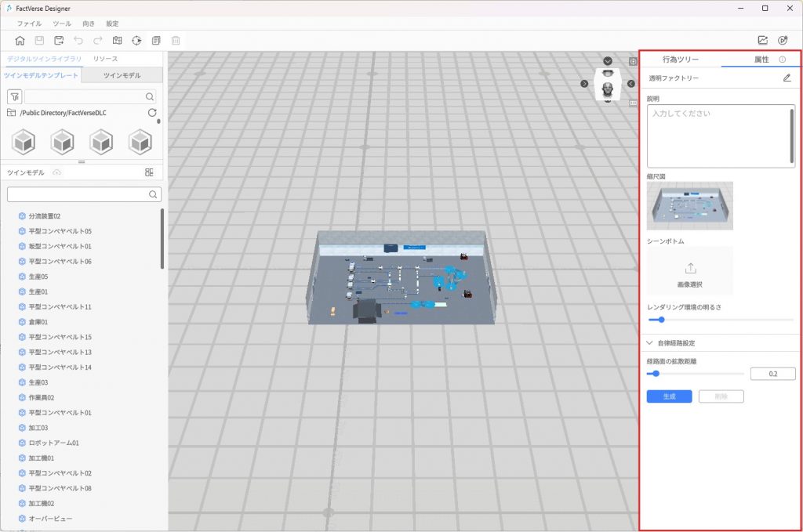Click the chart analysis icon at top right
This screenshot has height=532, width=803.
tap(762, 41)
